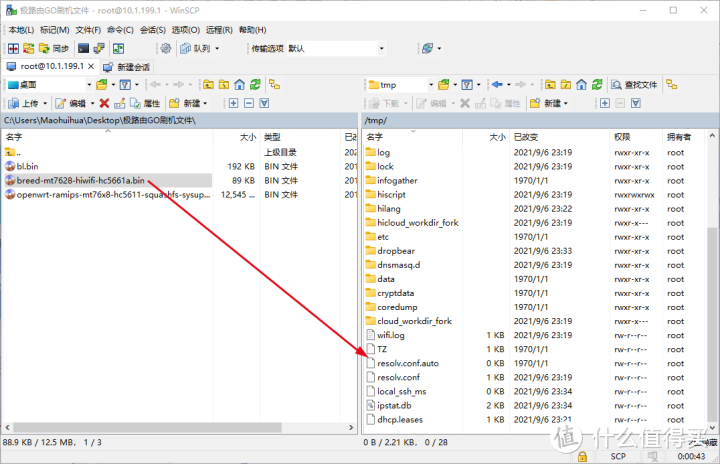
Task: Select ipstat.db file
Action: (x=394, y=406)
